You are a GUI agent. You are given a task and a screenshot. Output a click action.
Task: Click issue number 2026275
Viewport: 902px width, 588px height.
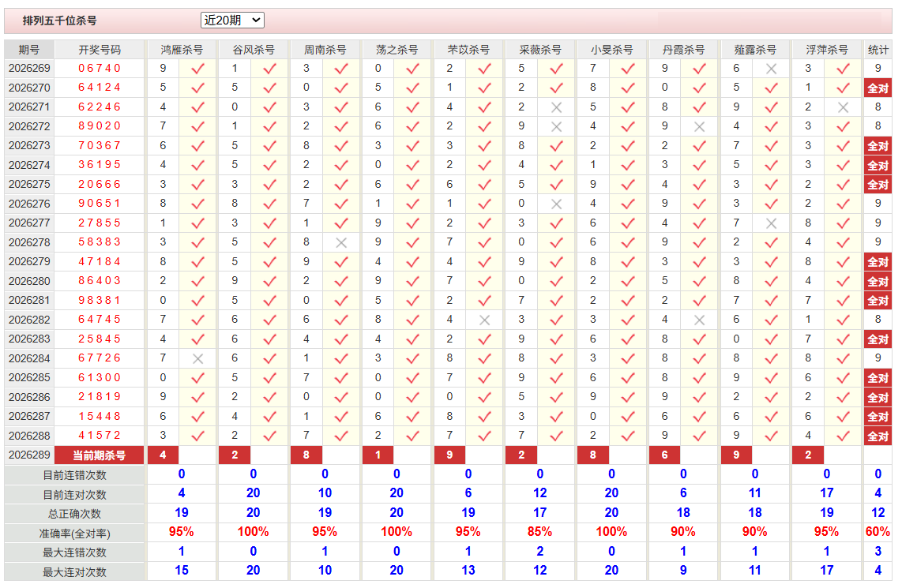pos(29,184)
